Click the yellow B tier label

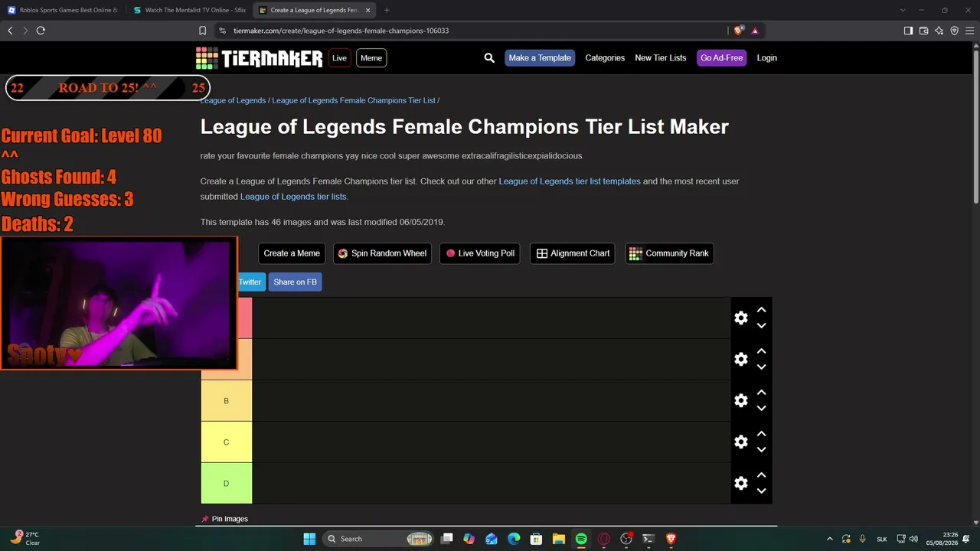pos(227,401)
